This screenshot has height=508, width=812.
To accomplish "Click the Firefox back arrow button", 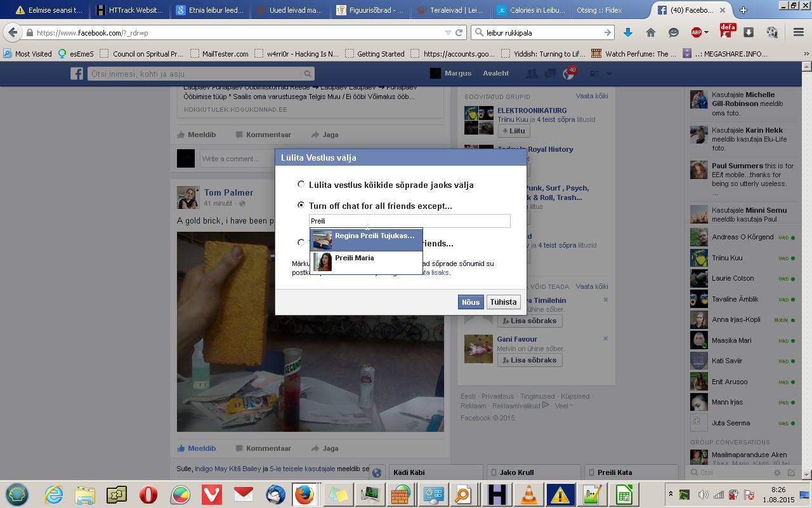I will coord(13,32).
